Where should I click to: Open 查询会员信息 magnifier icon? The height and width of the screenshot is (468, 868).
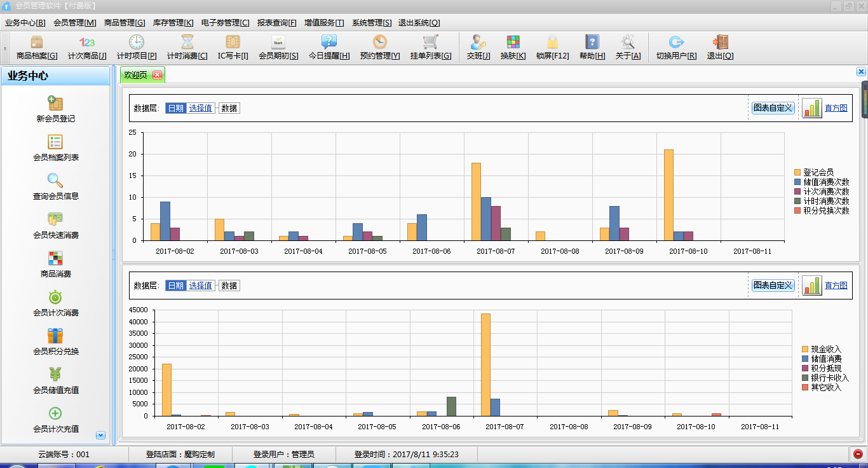(x=55, y=181)
